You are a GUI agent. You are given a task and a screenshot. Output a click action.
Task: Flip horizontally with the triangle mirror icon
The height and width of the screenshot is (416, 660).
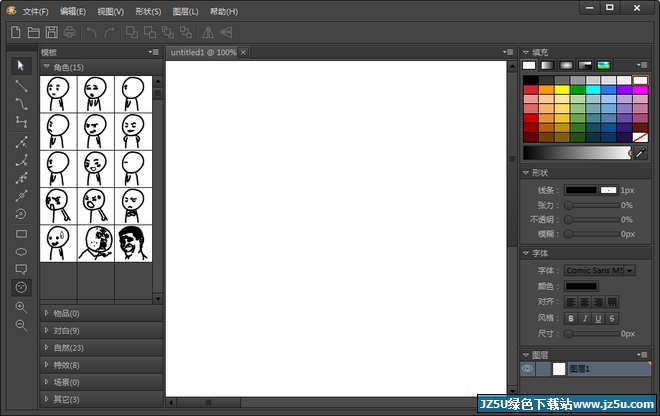coord(208,32)
